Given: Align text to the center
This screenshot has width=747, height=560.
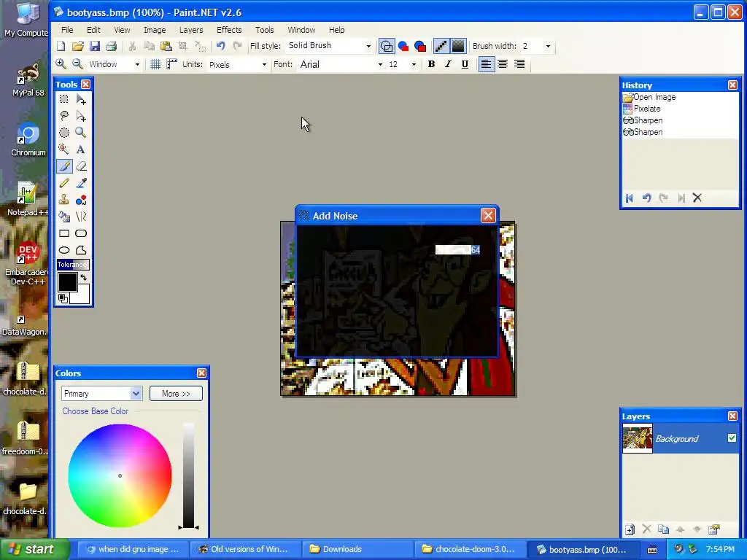Looking at the screenshot, I should tap(503, 64).
